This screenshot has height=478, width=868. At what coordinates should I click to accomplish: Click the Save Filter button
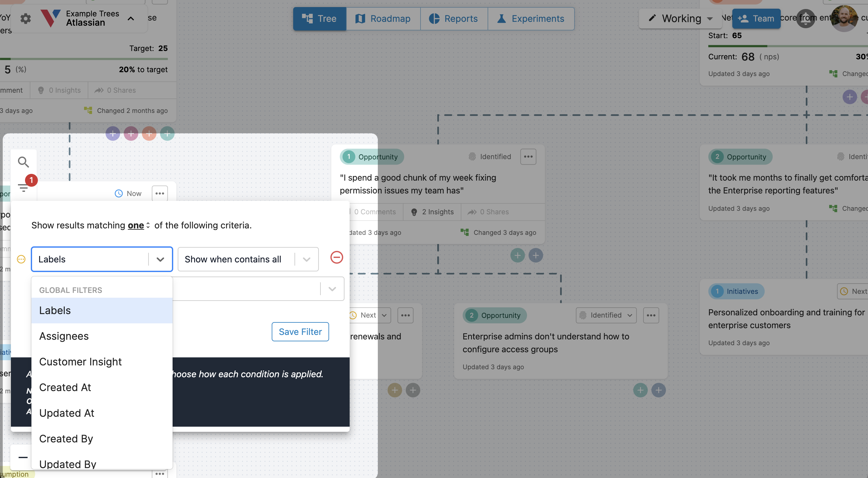click(300, 332)
